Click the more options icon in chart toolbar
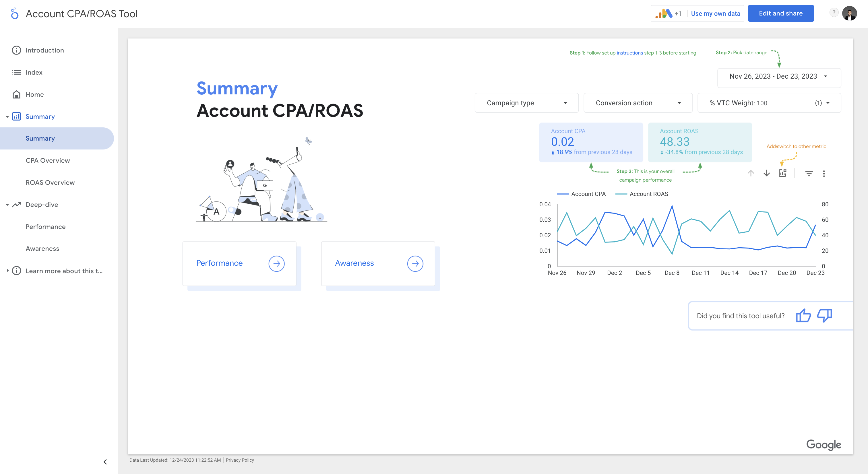The width and height of the screenshot is (868, 474). point(824,173)
